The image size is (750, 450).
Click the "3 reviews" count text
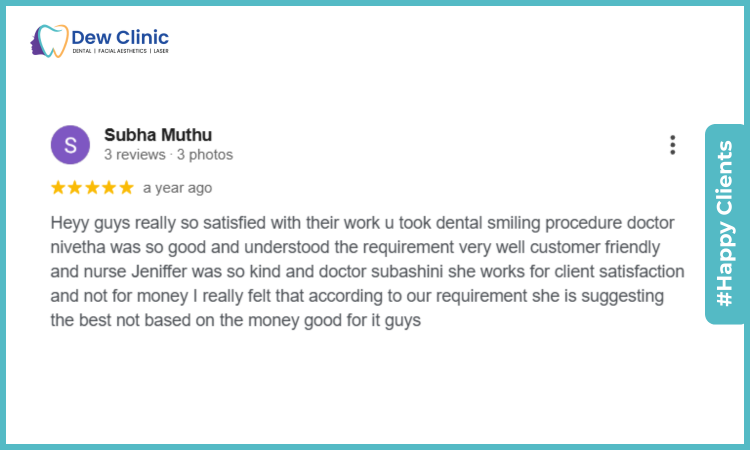coord(136,155)
